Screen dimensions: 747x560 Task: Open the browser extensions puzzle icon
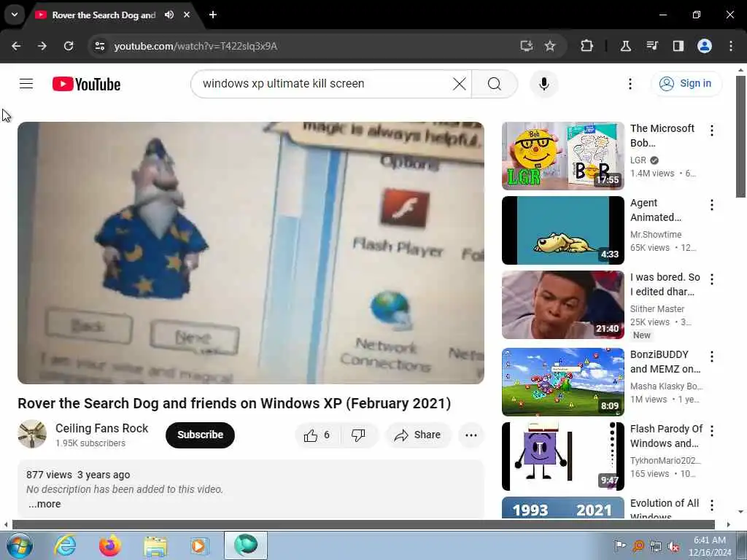click(587, 46)
